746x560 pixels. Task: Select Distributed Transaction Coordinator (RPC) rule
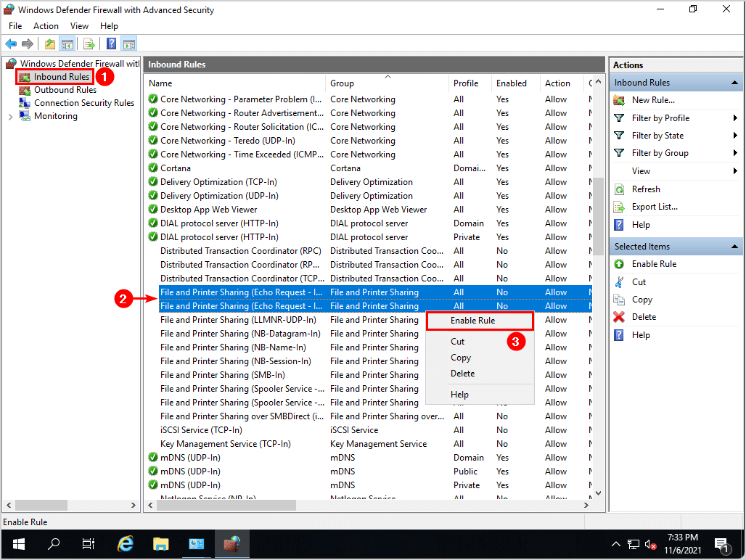240,251
